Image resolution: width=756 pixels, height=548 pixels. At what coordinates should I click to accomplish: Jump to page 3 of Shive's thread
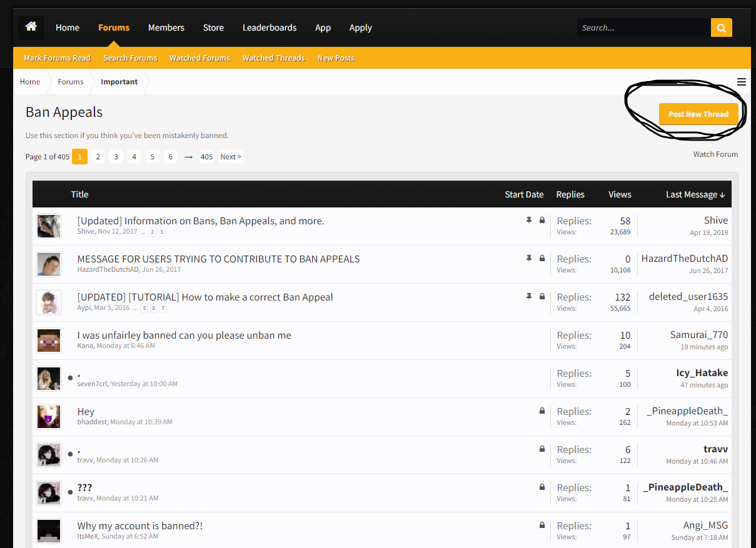161,232
